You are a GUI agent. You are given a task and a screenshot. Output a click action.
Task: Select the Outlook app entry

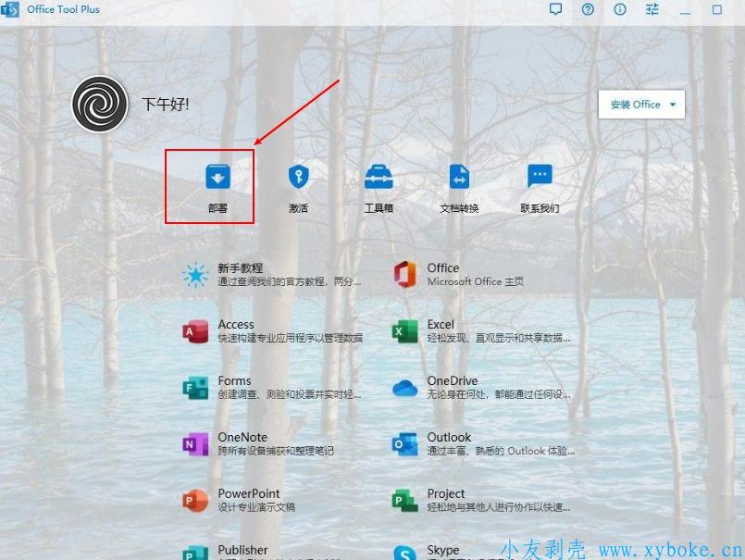tap(481, 443)
